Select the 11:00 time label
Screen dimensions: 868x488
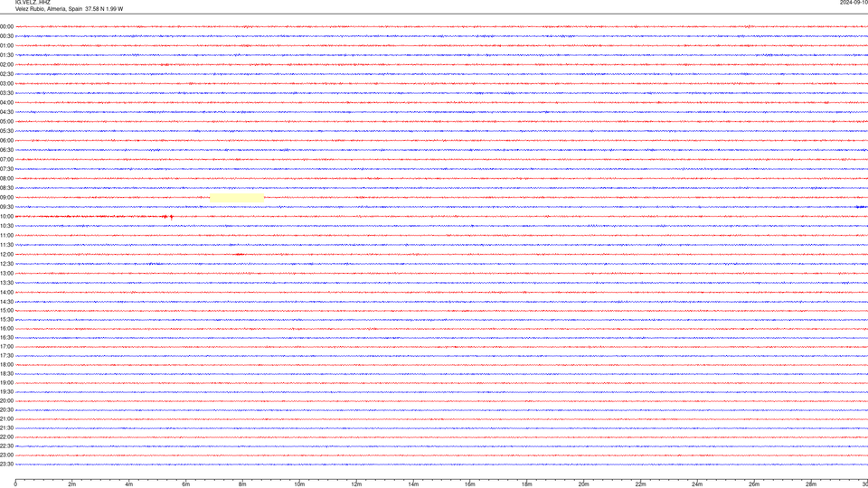(6, 236)
